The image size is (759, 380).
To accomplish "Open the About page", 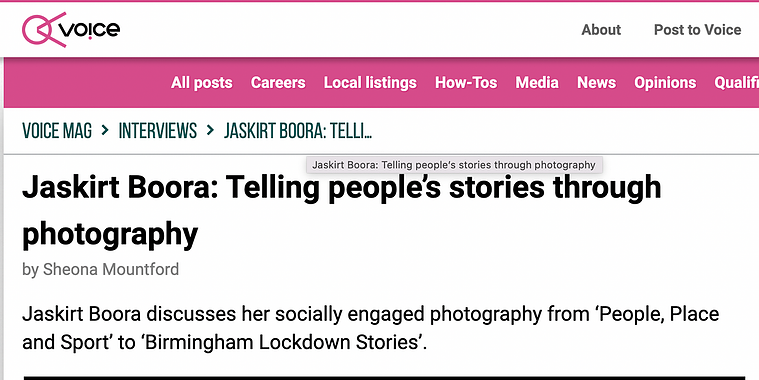I will (x=601, y=30).
